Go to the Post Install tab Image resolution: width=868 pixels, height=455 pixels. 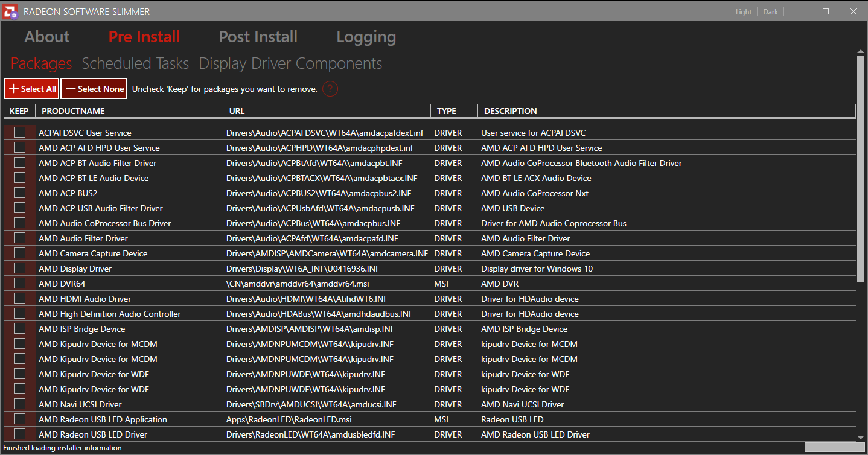258,37
